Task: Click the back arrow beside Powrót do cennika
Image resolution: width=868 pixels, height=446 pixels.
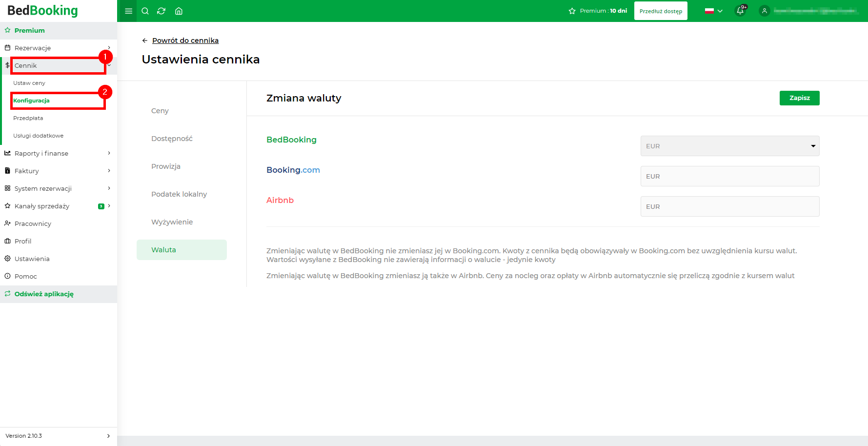Action: [145, 41]
